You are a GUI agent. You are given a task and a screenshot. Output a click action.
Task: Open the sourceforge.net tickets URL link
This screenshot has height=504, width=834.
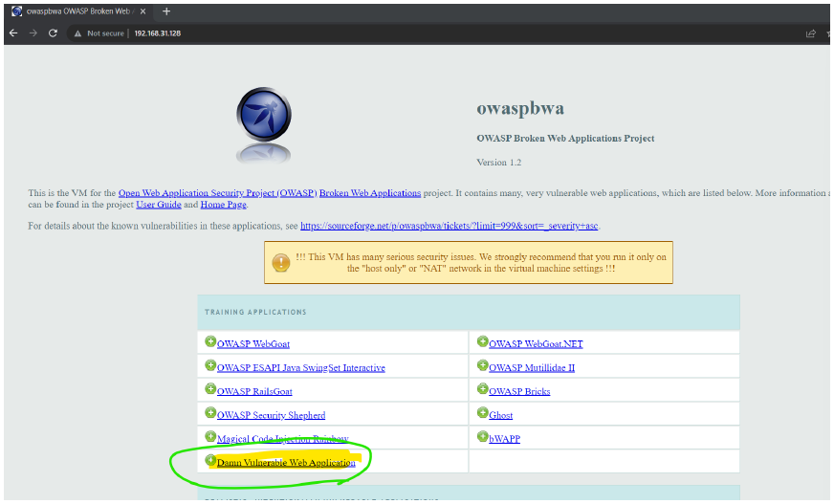coord(449,226)
